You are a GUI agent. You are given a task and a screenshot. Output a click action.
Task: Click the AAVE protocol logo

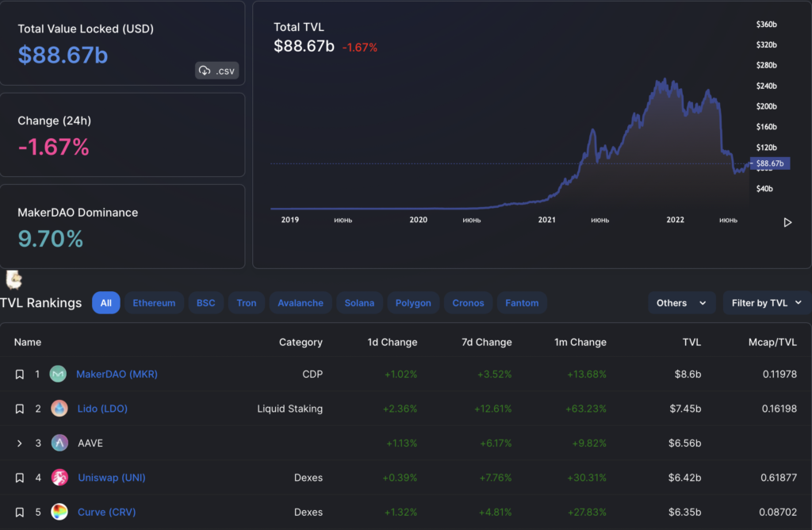coord(59,443)
